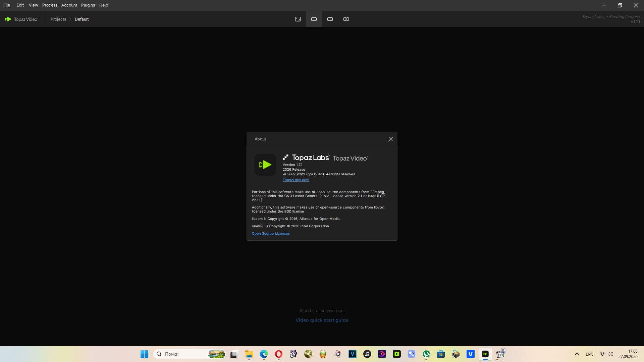Restore down the Topaz Video window

point(620,5)
